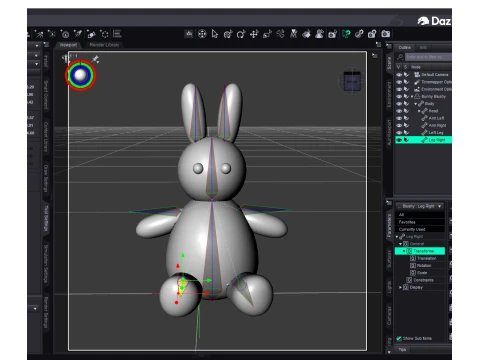Image resolution: width=480 pixels, height=360 pixels.
Task: Select the Scale tool icon
Action: (267, 34)
